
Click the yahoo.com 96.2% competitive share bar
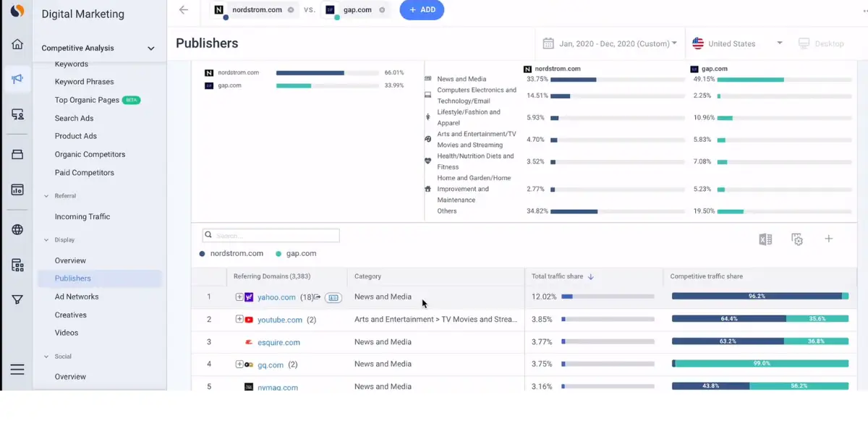(760, 296)
